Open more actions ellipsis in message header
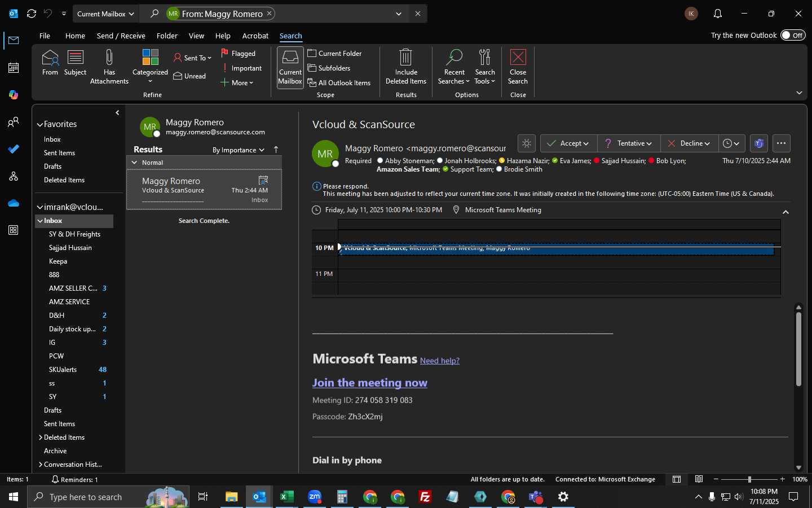812x508 pixels. coord(781,143)
